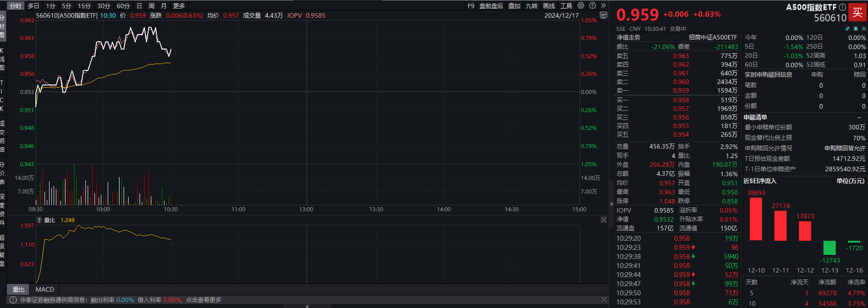Open K线图 in the left sidebar

click(2, 59)
